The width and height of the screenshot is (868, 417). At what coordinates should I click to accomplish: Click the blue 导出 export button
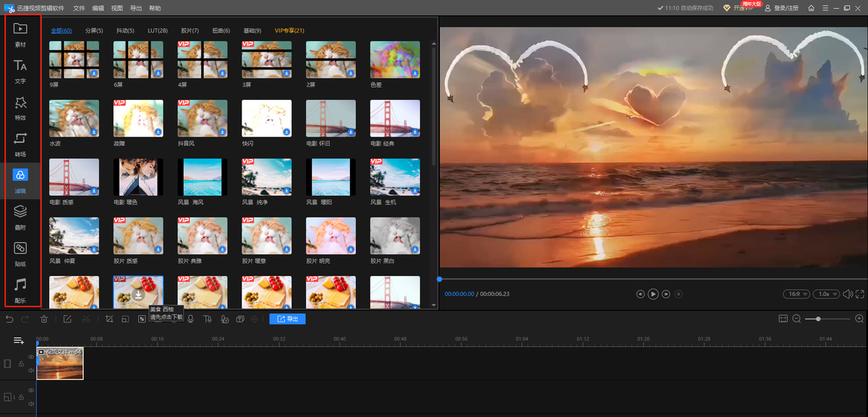pyautogui.click(x=287, y=319)
